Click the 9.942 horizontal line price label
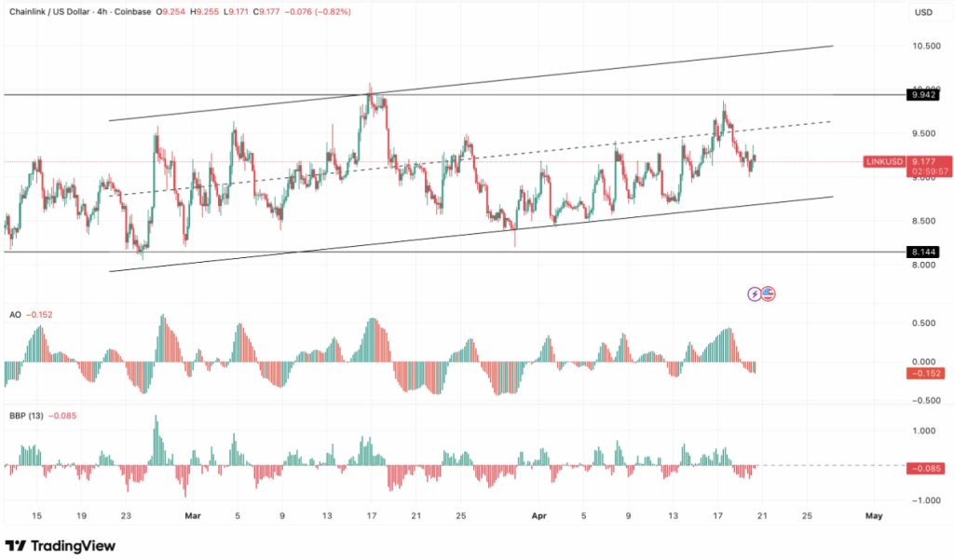 point(923,95)
